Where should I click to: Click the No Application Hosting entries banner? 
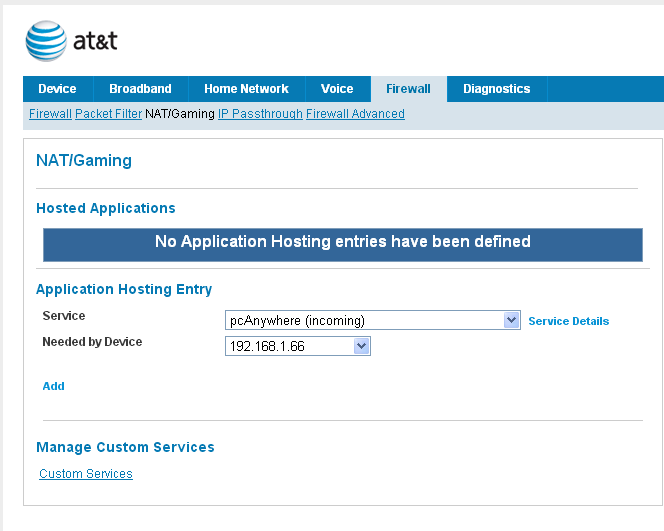(342, 242)
